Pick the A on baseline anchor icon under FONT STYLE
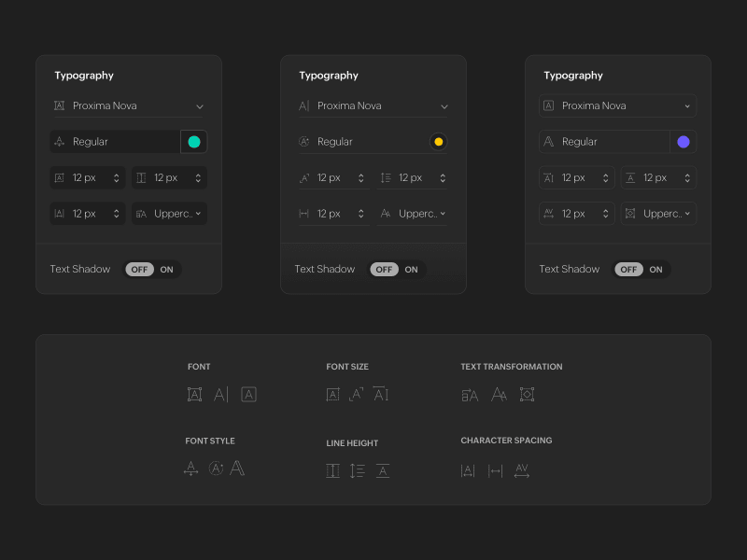 (x=191, y=469)
